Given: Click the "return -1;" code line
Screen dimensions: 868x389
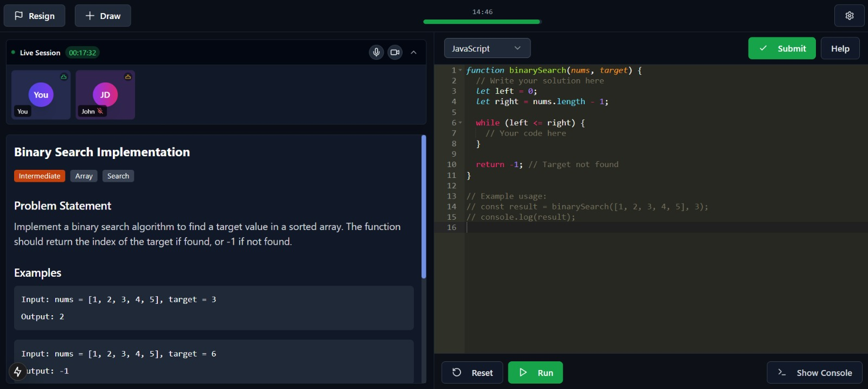Looking at the screenshot, I should [x=499, y=165].
